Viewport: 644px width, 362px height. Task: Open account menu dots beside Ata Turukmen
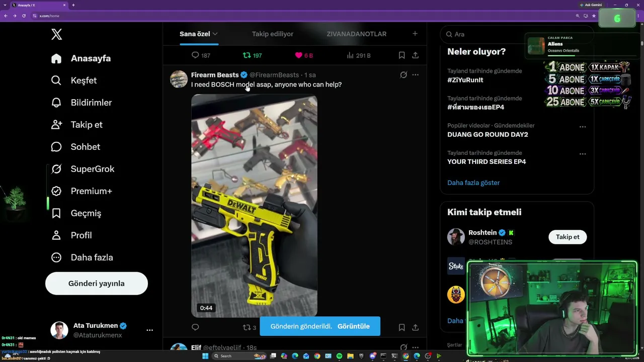click(149, 330)
